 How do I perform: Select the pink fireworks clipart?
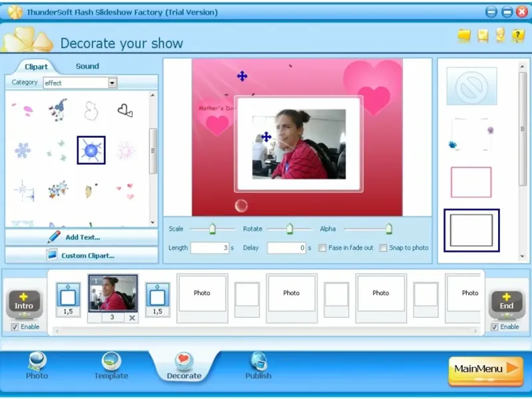coord(126,150)
